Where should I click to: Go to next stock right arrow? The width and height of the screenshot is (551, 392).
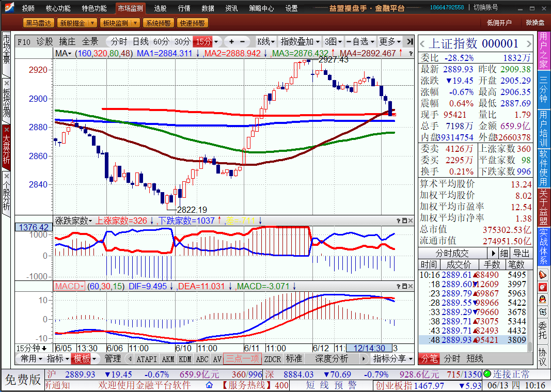pyautogui.click(x=528, y=44)
